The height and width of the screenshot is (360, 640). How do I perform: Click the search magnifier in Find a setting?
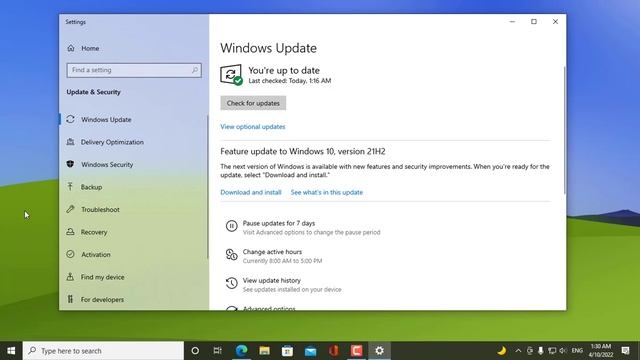(x=195, y=70)
